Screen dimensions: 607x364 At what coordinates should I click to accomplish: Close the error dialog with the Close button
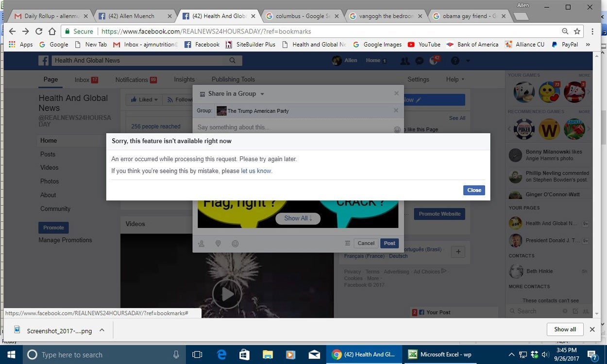(x=474, y=190)
